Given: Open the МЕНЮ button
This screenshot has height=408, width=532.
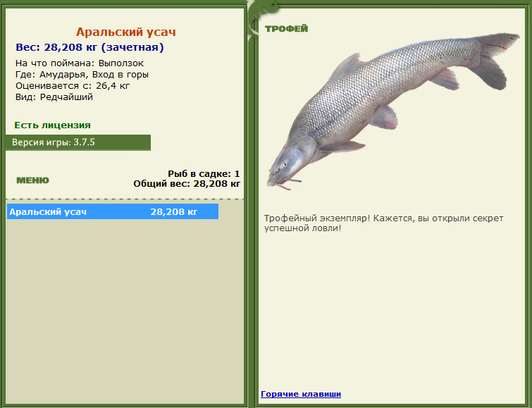Looking at the screenshot, I should point(32,180).
